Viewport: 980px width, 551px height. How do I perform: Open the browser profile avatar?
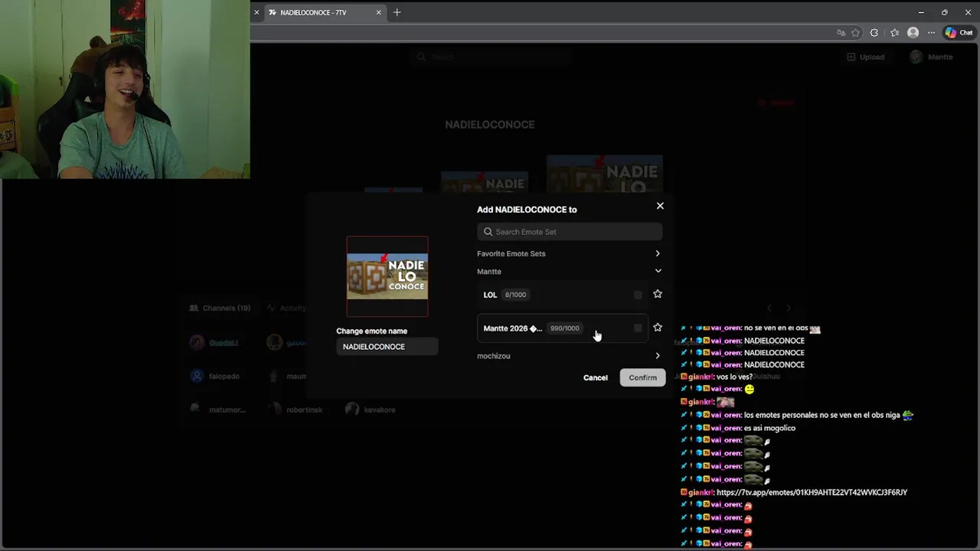click(x=913, y=33)
